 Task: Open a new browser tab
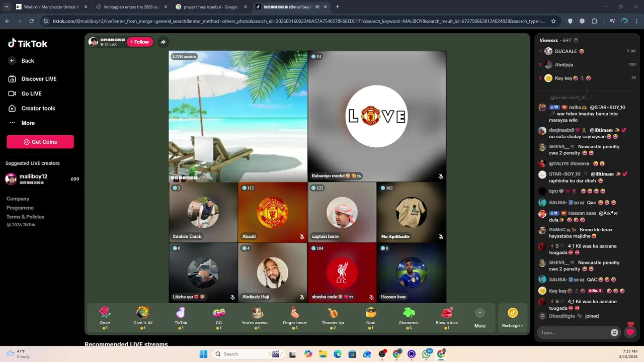tap(337, 7)
